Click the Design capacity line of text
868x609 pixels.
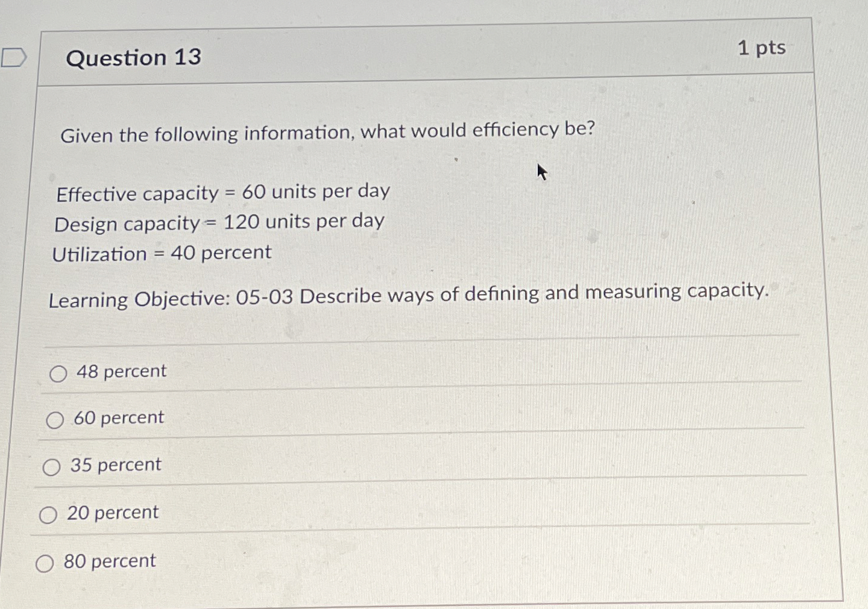218,223
